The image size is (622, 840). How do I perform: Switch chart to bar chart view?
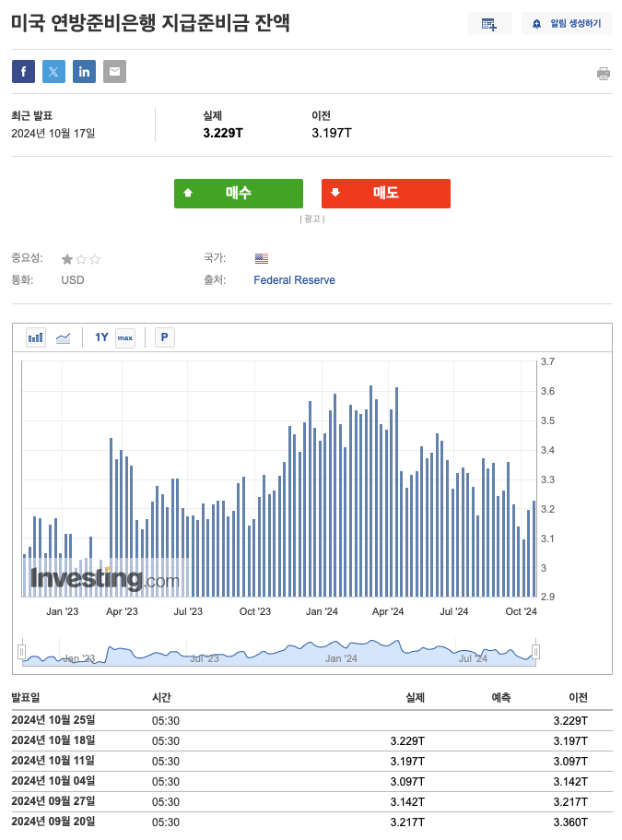36,337
